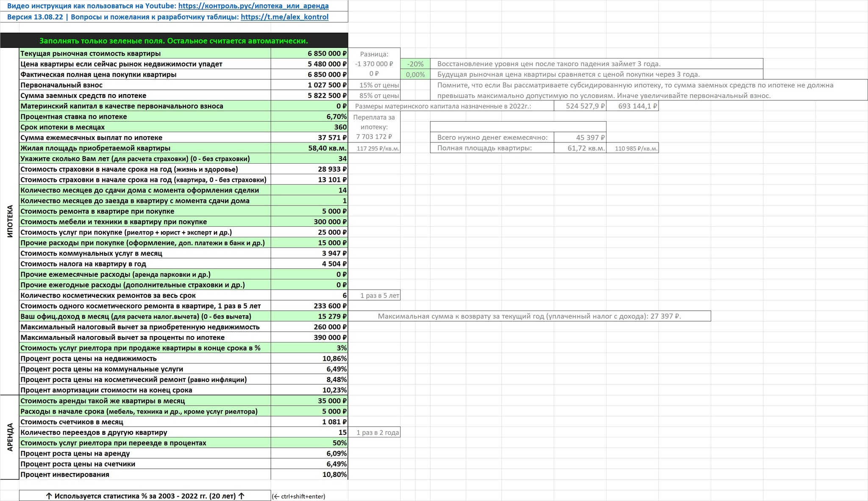Screen dimensions: 868x501
Task: Click the ctrl+shift+enter hint cell
Action: click(x=299, y=496)
